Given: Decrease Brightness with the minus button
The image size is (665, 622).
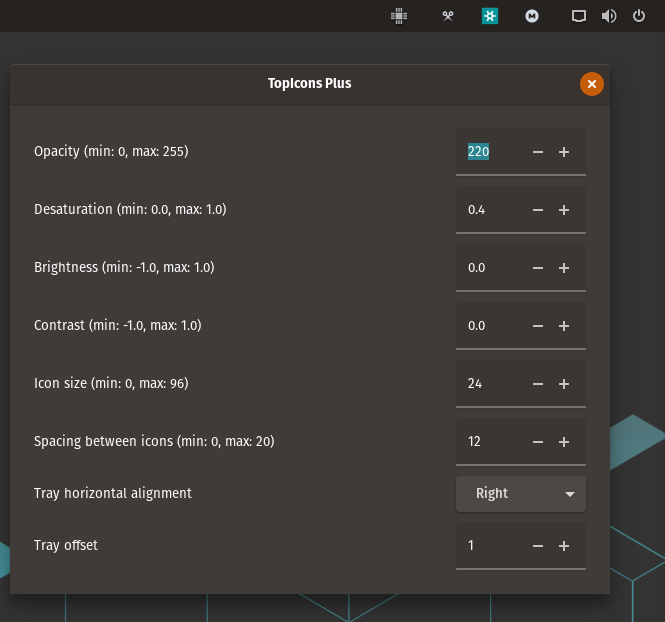Looking at the screenshot, I should pyautogui.click(x=538, y=268).
